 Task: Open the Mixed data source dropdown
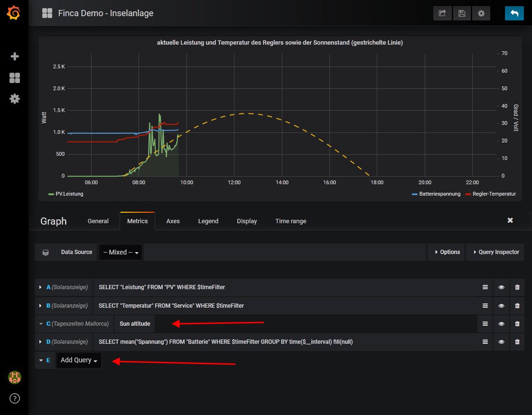(121, 253)
